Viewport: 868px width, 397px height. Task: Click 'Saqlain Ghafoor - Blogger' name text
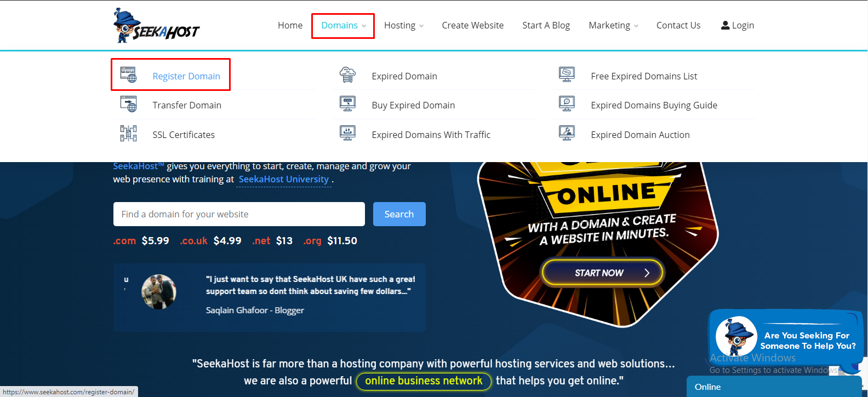click(x=255, y=310)
